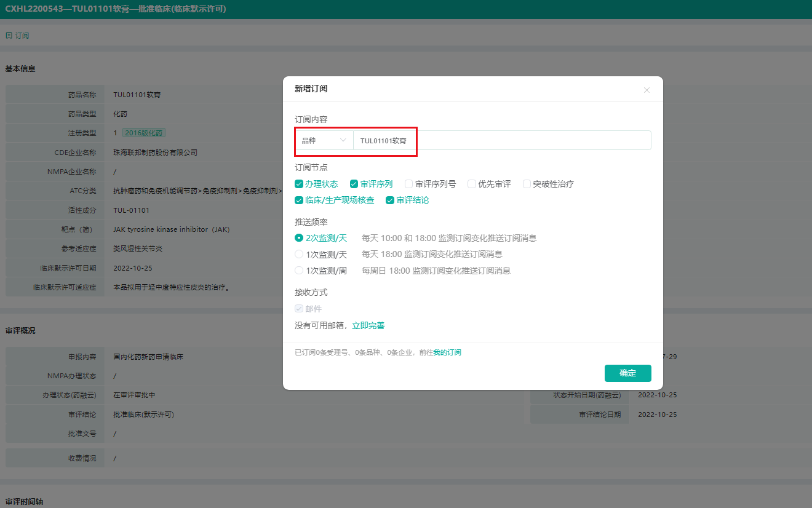Check the 突破性治疗 option
This screenshot has width=812, height=508.
(x=527, y=184)
